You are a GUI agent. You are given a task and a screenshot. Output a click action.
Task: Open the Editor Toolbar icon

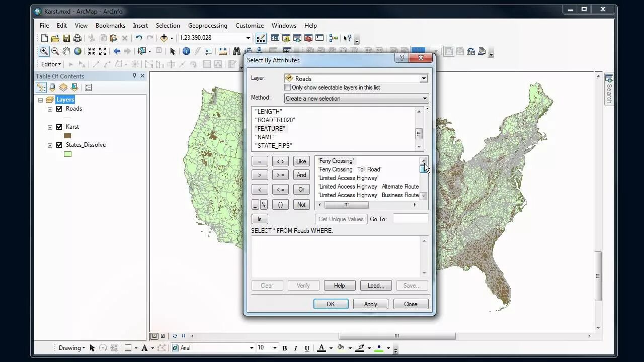point(261,38)
